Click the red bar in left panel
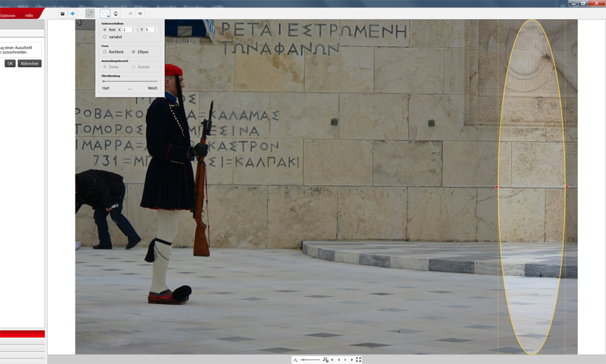606x364 pixels. point(22,334)
